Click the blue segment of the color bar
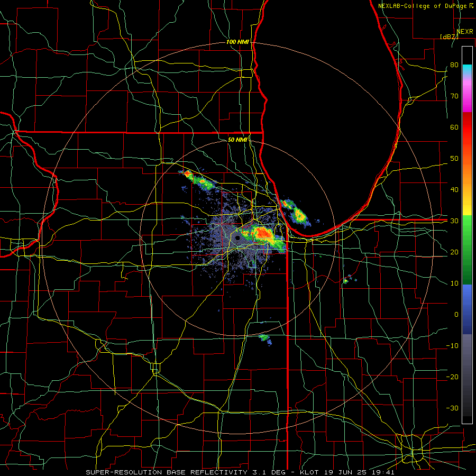 tap(467, 309)
